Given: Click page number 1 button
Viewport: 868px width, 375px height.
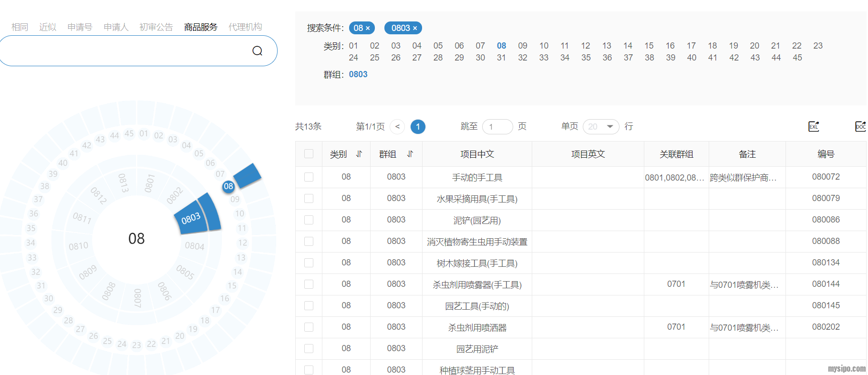Looking at the screenshot, I should tap(418, 127).
